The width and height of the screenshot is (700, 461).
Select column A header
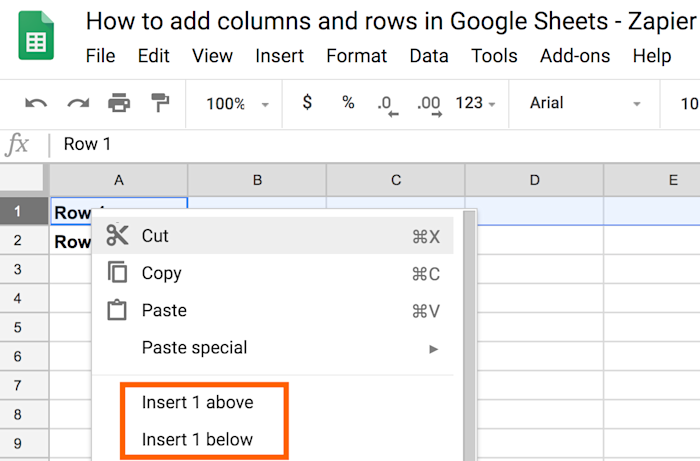point(118,180)
